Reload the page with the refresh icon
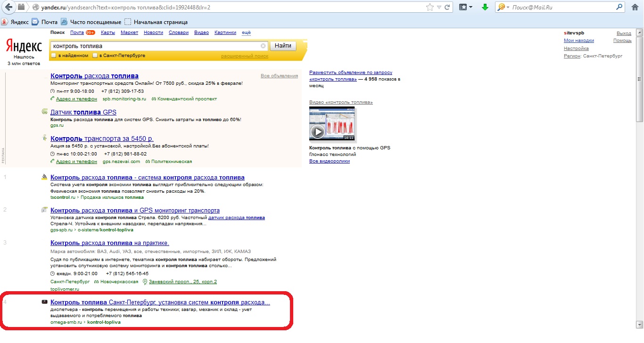The width and height of the screenshot is (644, 343). coord(447,7)
